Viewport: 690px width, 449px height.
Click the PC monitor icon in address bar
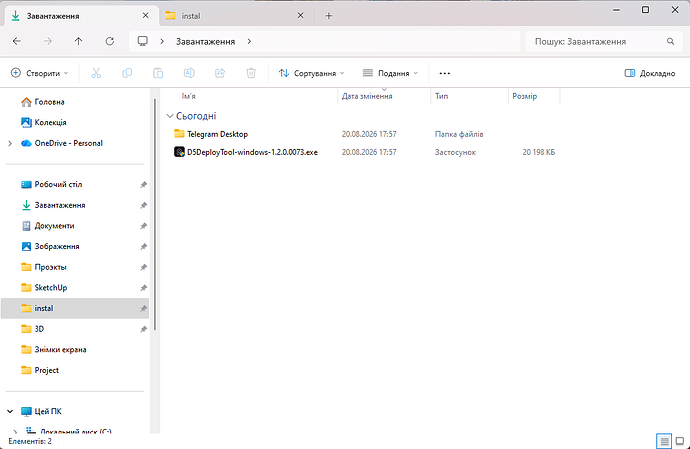click(x=143, y=41)
